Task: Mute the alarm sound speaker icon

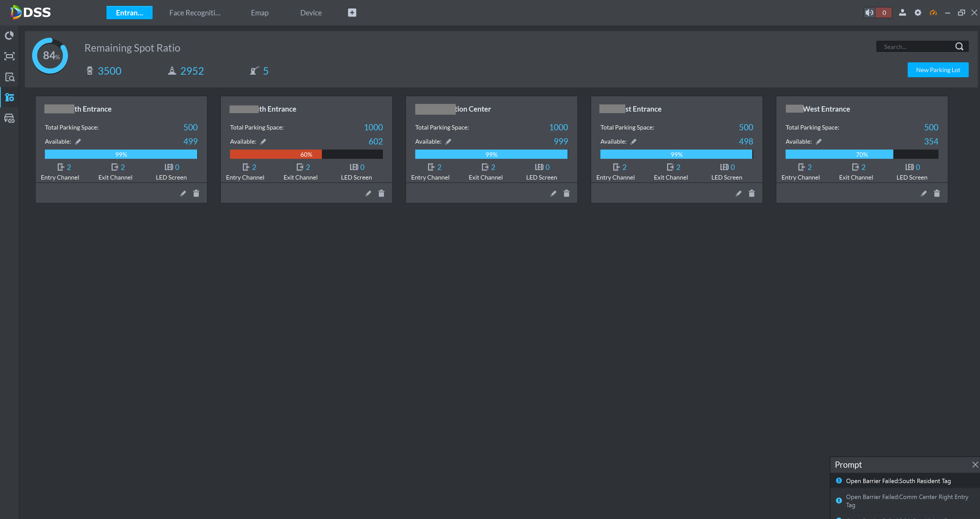Action: pyautogui.click(x=869, y=13)
